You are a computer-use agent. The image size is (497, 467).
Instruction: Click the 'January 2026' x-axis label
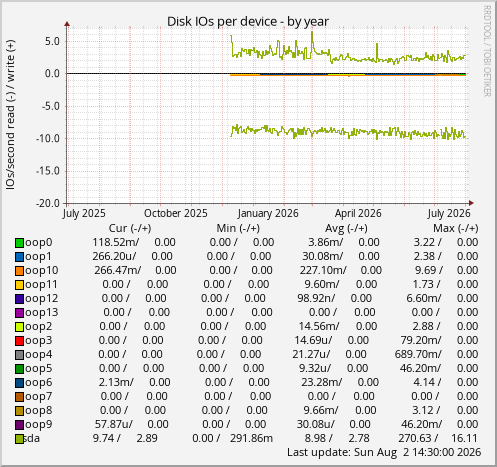tap(268, 213)
